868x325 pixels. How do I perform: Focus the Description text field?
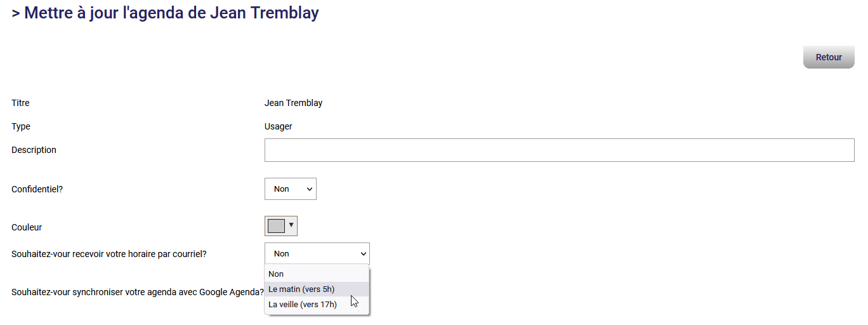pos(559,150)
